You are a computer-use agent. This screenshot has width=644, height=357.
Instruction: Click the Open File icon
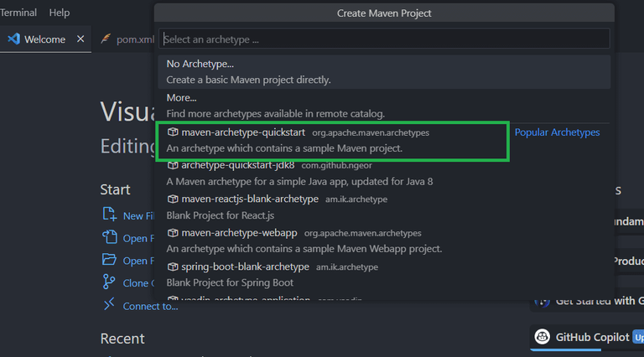pos(108,238)
